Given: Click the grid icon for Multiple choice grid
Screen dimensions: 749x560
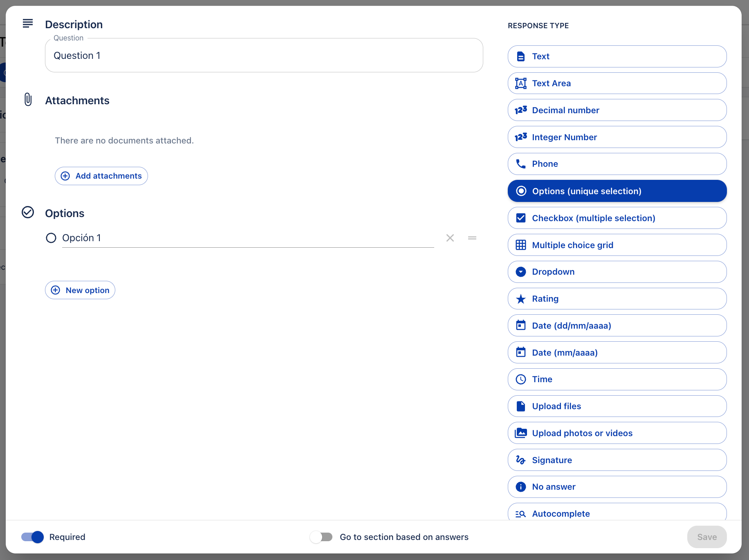Looking at the screenshot, I should coord(521,245).
